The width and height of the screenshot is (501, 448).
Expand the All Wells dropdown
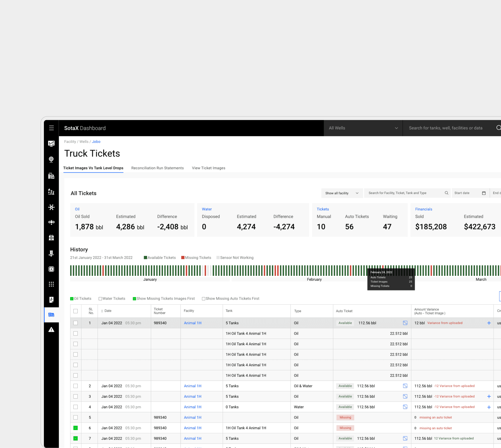click(x=363, y=128)
